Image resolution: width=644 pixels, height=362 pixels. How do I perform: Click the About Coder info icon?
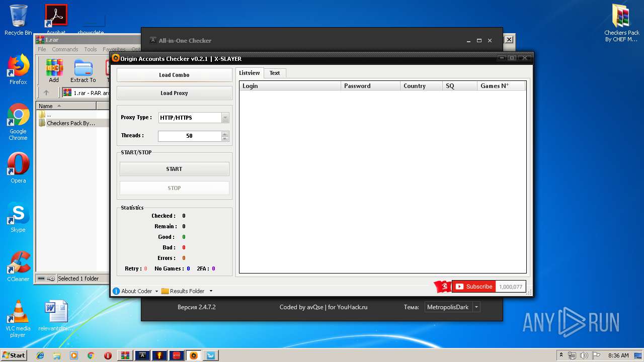coord(116,291)
